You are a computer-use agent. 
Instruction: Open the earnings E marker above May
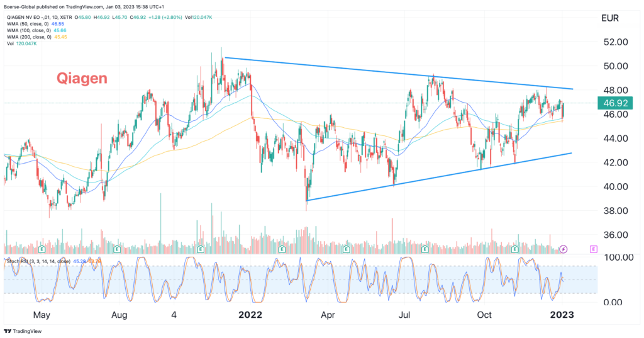42,249
